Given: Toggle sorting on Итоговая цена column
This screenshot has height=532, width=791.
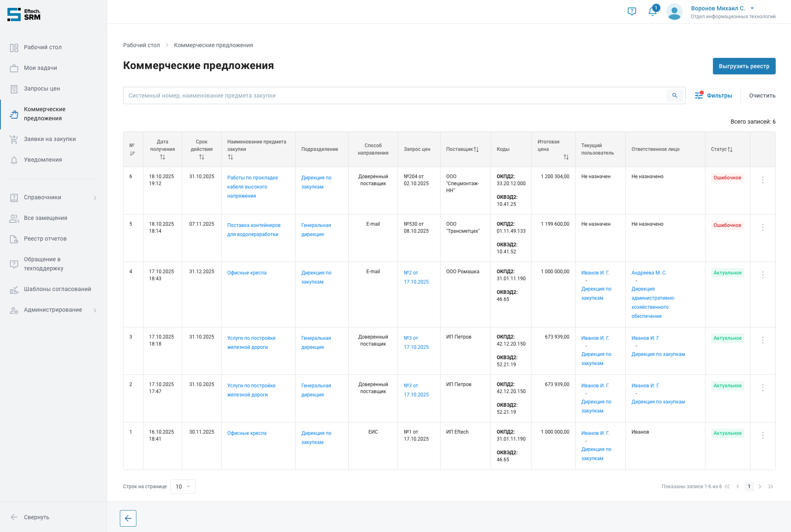Looking at the screenshot, I should click(x=566, y=157).
